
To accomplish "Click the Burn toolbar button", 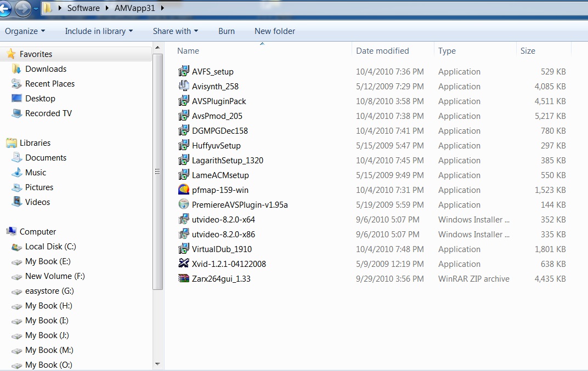I will click(x=227, y=31).
